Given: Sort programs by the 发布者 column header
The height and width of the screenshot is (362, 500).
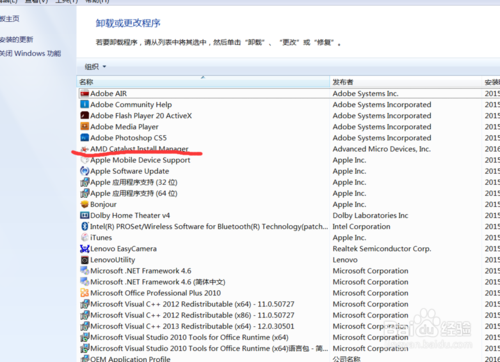Looking at the screenshot, I should [406, 82].
